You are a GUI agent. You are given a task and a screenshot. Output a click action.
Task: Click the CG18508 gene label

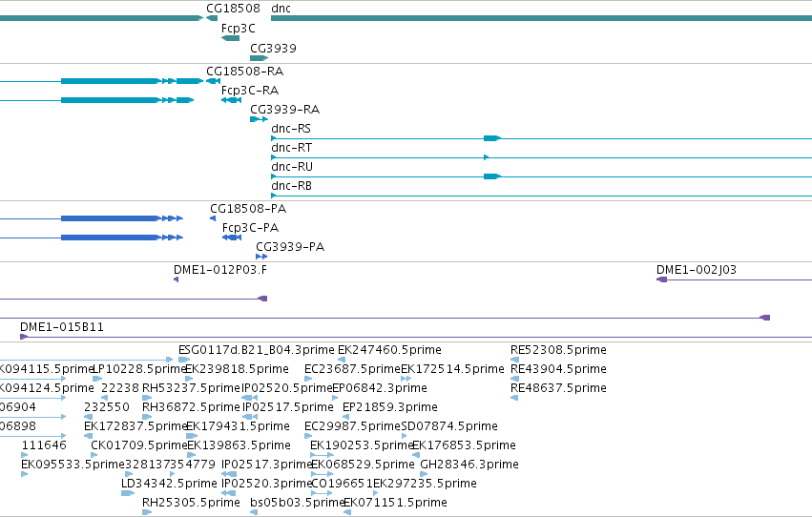click(x=233, y=9)
